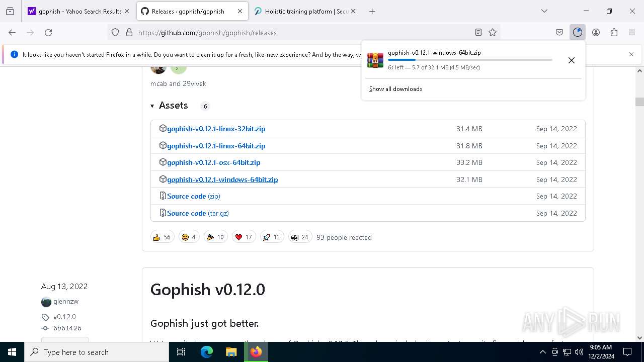Image resolution: width=644 pixels, height=362 pixels.
Task: Open gophish-v0.12.1-windows-64bit.zip download entry
Action: coord(459,60)
